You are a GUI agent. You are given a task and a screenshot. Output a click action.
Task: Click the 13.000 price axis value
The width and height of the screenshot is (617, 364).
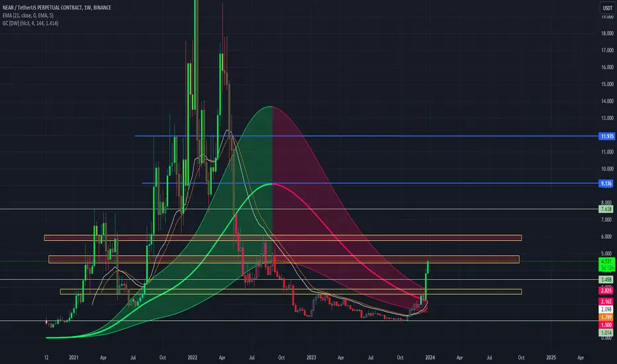pyautogui.click(x=607, y=118)
